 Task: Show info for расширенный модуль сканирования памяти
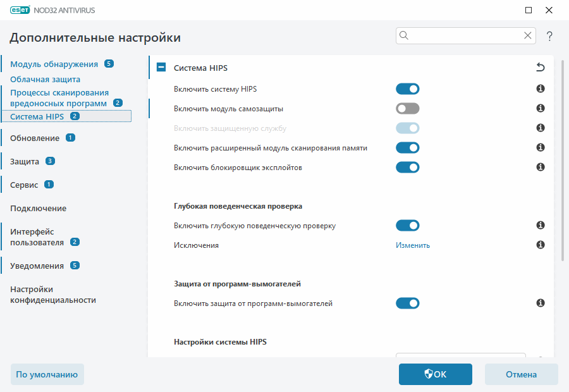coord(541,148)
